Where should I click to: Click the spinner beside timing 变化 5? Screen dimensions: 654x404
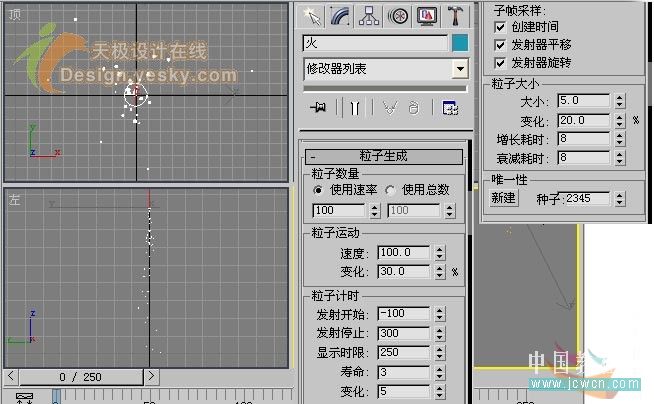[440, 391]
